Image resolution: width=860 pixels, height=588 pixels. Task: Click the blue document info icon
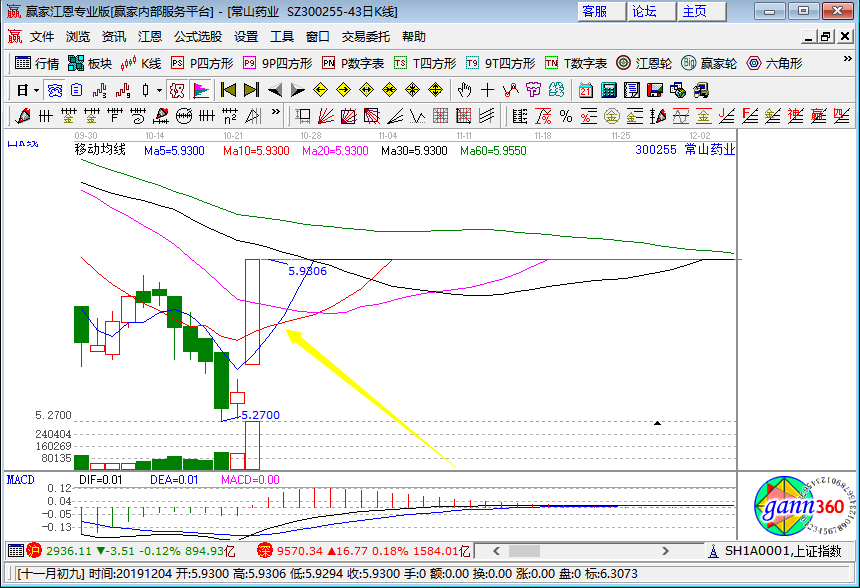tap(77, 90)
